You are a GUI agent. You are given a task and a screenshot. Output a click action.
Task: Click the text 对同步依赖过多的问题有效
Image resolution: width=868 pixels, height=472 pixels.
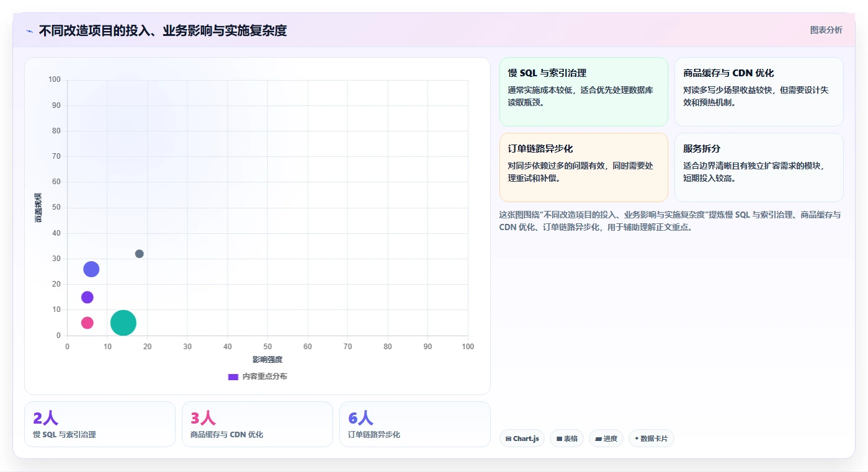557,166
